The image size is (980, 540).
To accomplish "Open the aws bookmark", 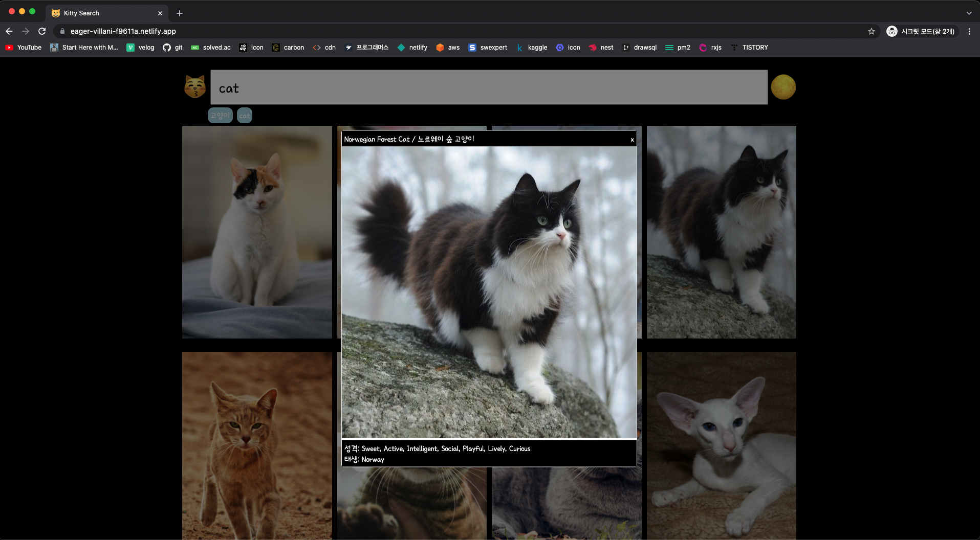I will coord(448,47).
